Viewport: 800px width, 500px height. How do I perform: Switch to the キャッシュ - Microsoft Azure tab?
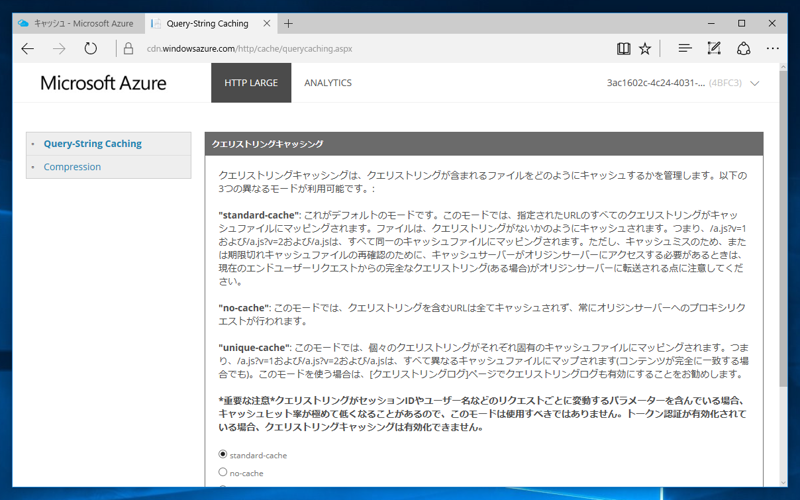tap(79, 23)
